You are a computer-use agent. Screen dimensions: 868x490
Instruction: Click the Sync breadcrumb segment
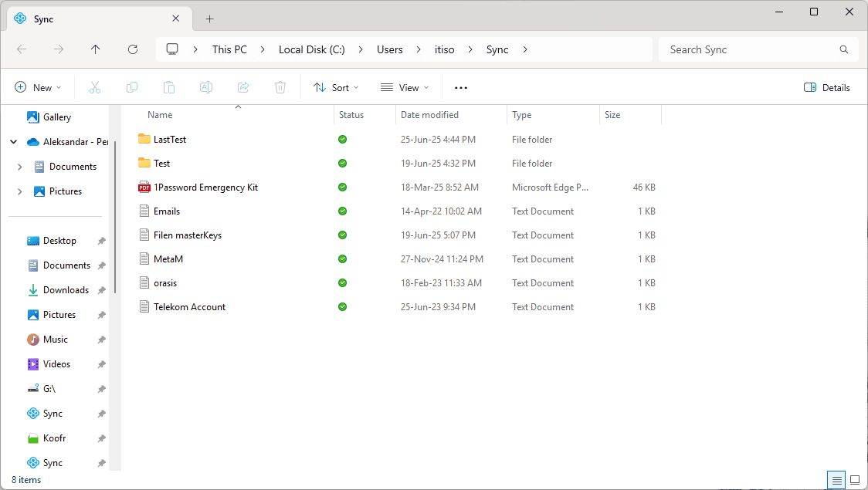pyautogui.click(x=497, y=49)
